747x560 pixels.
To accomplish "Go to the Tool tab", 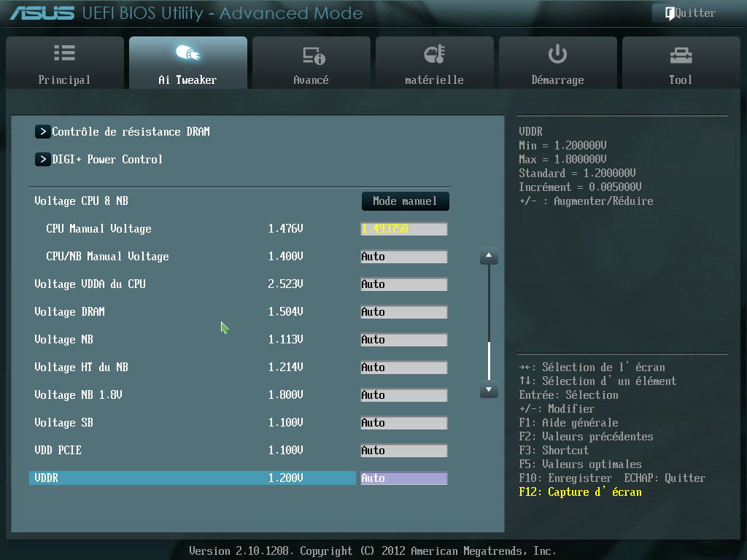I will tap(681, 63).
